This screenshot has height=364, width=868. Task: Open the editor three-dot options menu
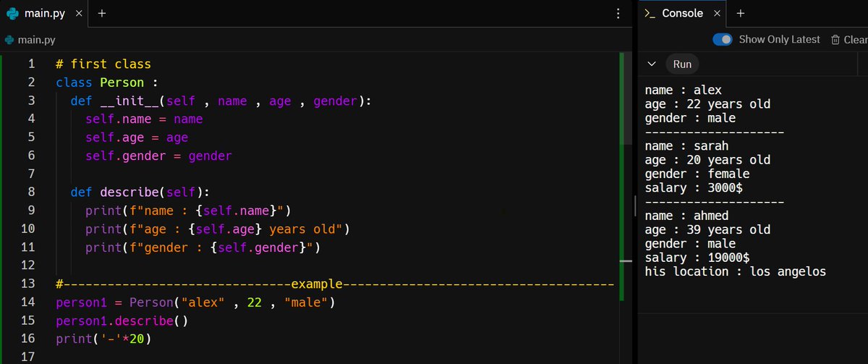(x=618, y=14)
